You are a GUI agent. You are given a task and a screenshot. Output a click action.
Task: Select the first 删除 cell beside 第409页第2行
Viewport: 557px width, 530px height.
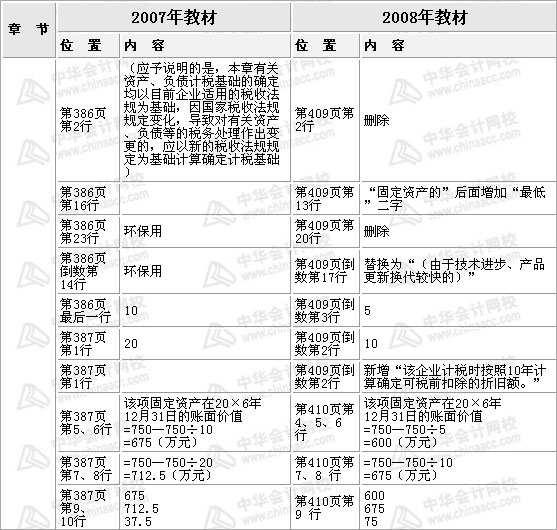(377, 121)
